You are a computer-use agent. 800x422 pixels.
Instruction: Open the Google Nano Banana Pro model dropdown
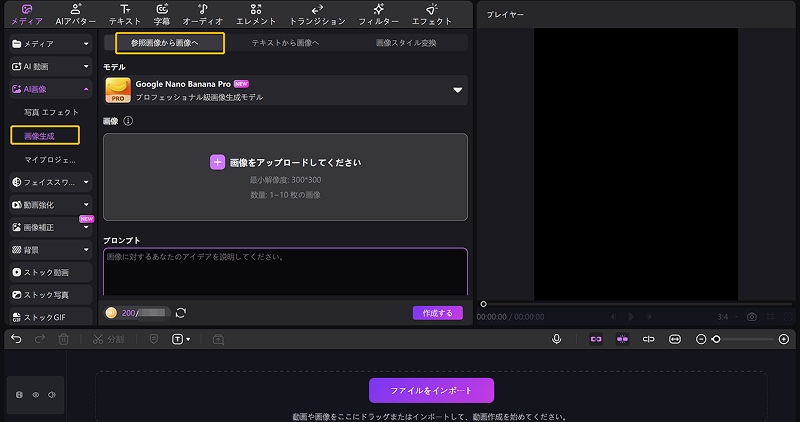point(285,90)
